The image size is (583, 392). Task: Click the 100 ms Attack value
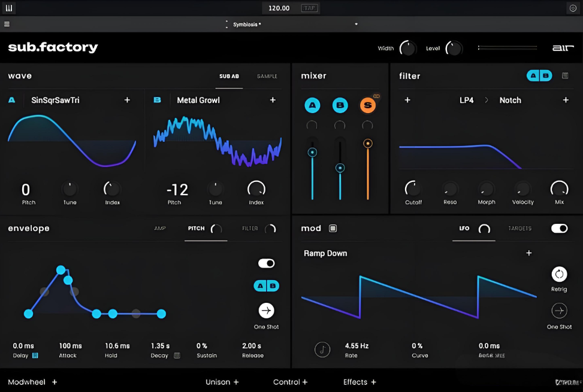tap(70, 346)
